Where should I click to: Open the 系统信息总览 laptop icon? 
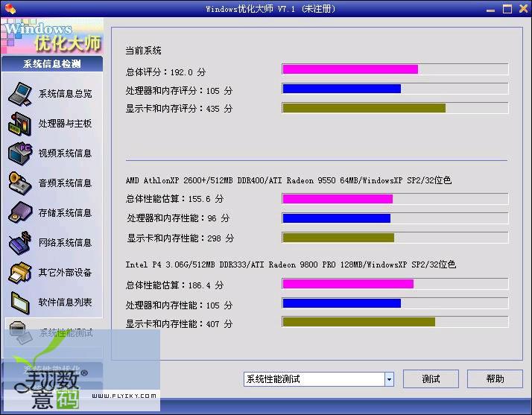[x=20, y=94]
